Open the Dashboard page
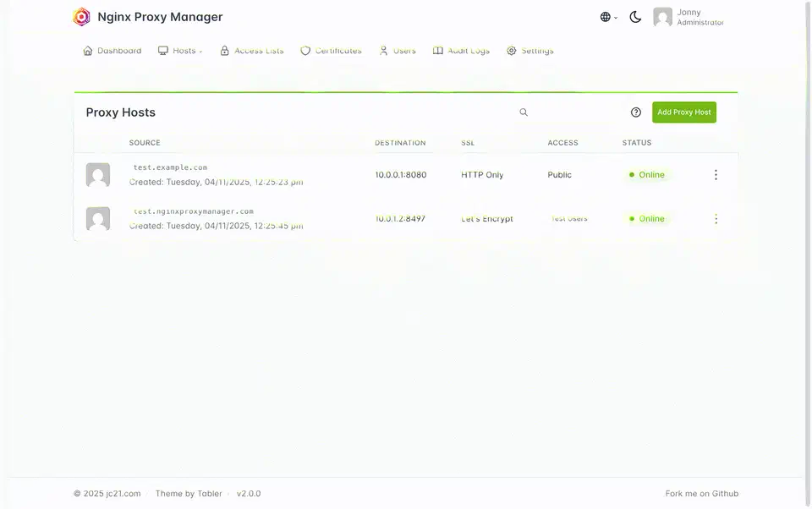Image resolution: width=812 pixels, height=509 pixels. pos(112,50)
